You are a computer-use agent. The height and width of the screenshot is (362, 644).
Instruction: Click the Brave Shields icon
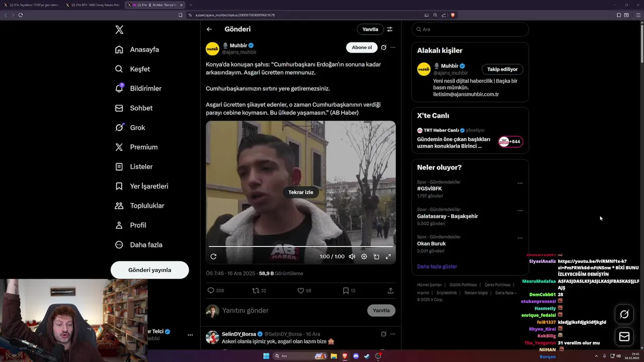point(453,15)
